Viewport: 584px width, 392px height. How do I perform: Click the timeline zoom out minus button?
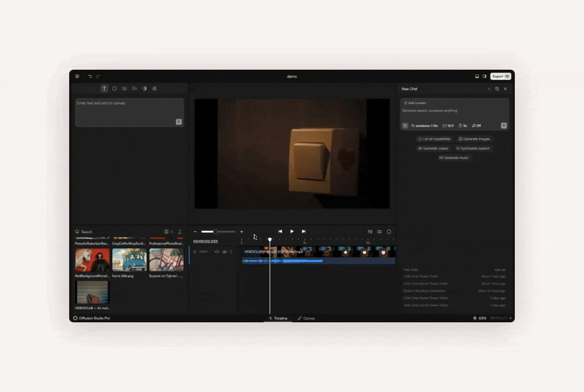click(195, 231)
